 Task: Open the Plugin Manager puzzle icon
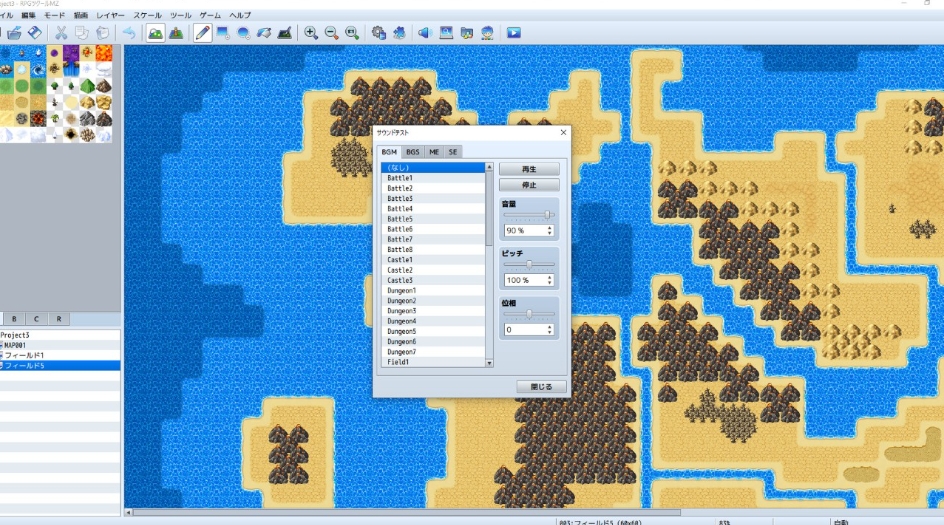pos(399,33)
